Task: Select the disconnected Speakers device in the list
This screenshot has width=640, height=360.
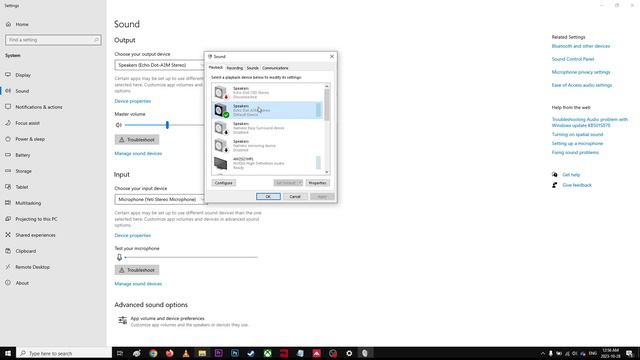Action: pyautogui.click(x=267, y=93)
